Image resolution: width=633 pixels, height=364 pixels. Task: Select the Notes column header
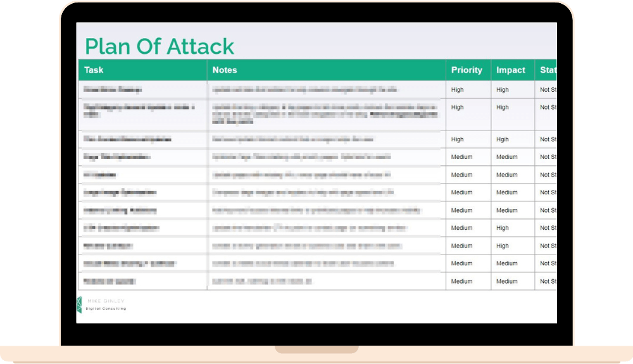225,70
